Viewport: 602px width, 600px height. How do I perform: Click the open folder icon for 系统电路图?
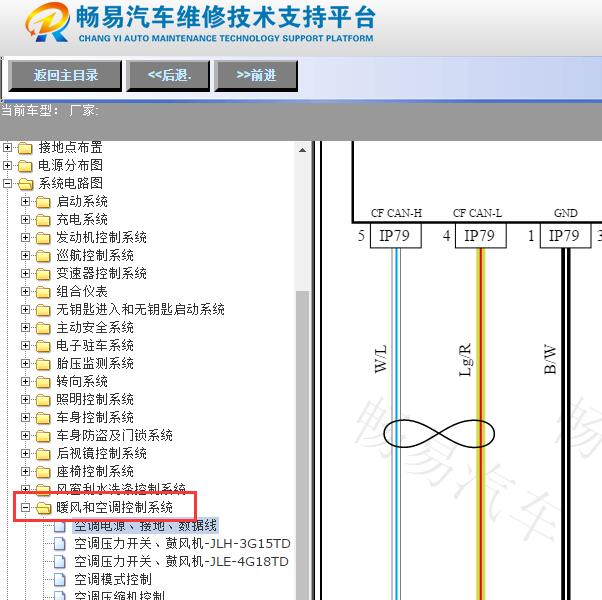pos(26,183)
